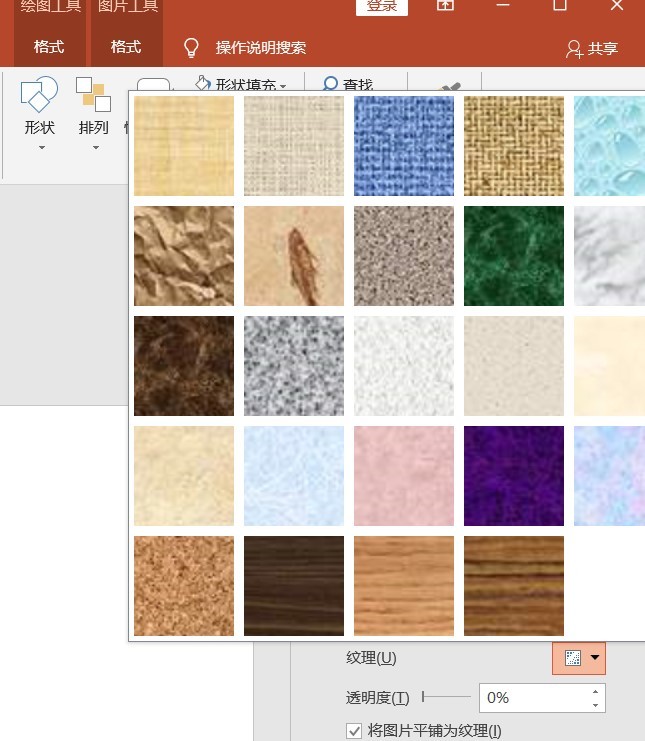Adjust the transparency slider

point(447,697)
